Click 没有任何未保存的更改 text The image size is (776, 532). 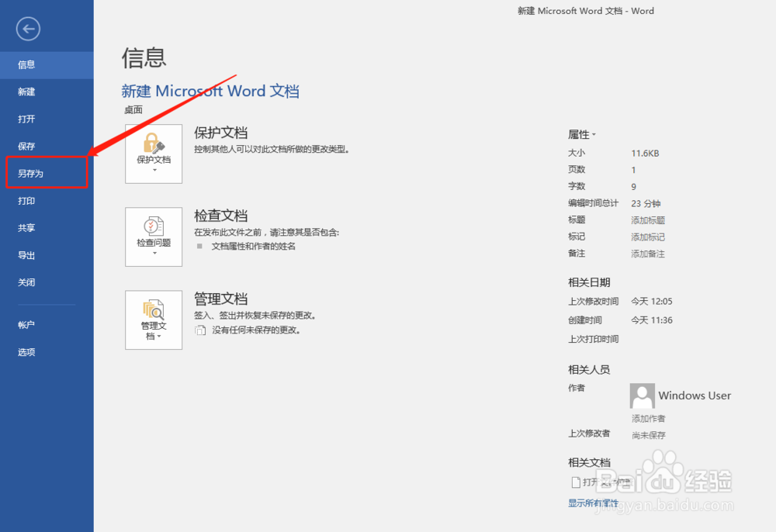256,330
